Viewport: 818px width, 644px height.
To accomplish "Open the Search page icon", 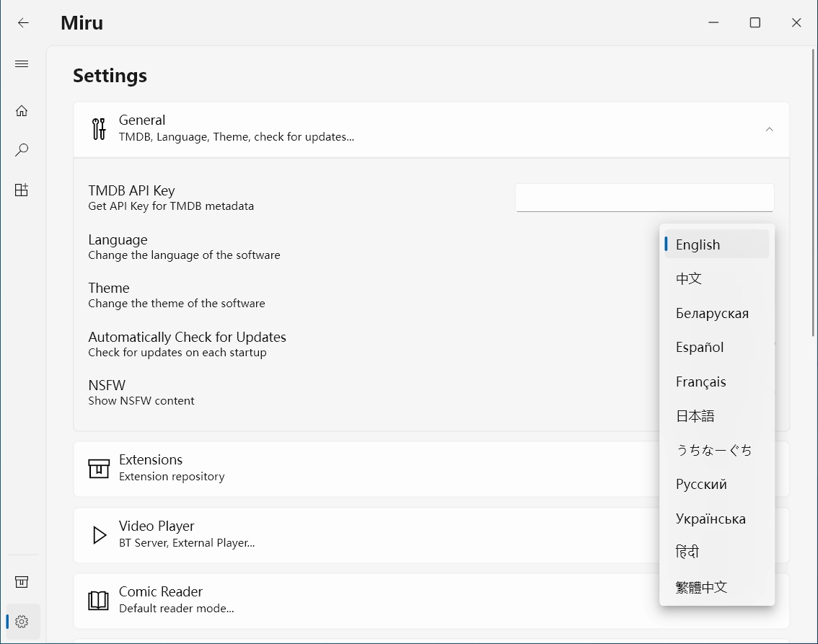I will click(x=22, y=150).
